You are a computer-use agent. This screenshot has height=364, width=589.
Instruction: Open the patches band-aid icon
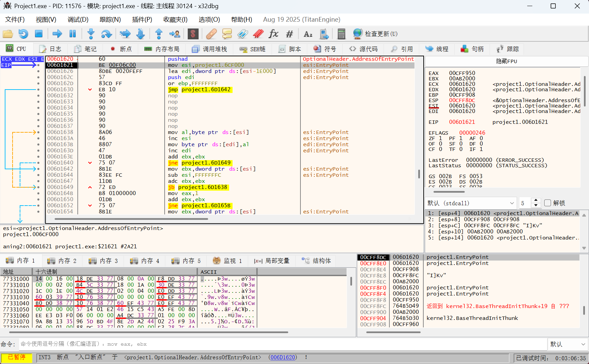(211, 34)
